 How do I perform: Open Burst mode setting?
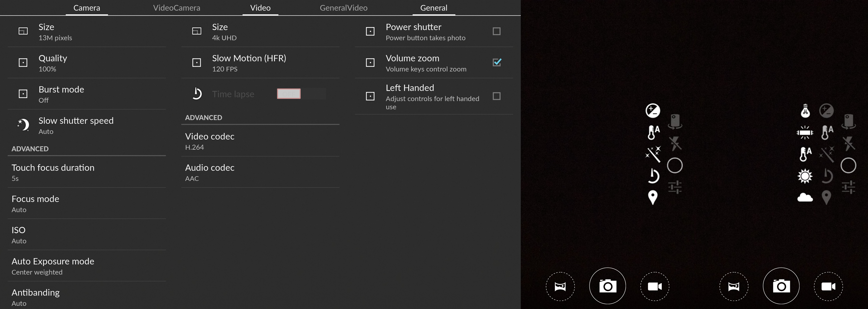click(x=87, y=94)
